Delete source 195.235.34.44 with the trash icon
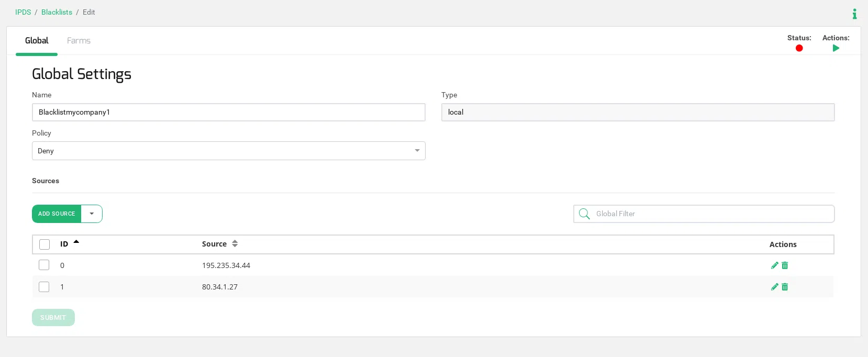The image size is (868, 357). click(785, 265)
